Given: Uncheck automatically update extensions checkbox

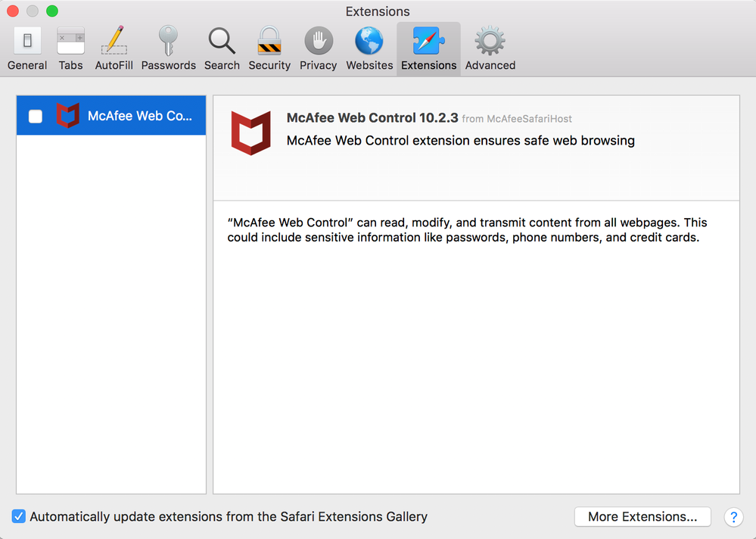Looking at the screenshot, I should pyautogui.click(x=19, y=516).
